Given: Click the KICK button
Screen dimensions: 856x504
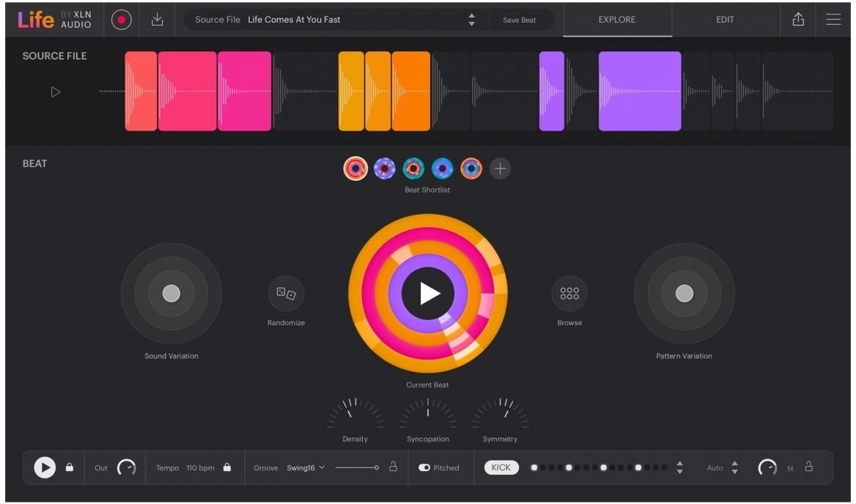Looking at the screenshot, I should pyautogui.click(x=501, y=467).
